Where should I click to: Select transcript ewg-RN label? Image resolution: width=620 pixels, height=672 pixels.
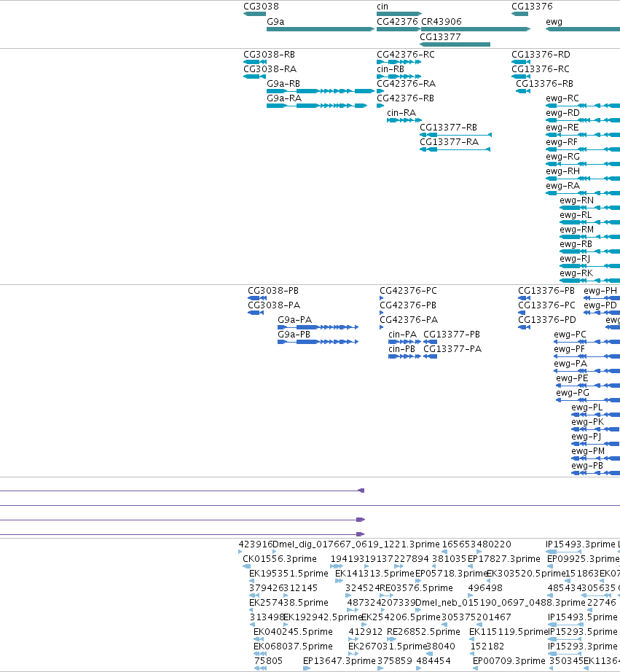click(x=577, y=200)
